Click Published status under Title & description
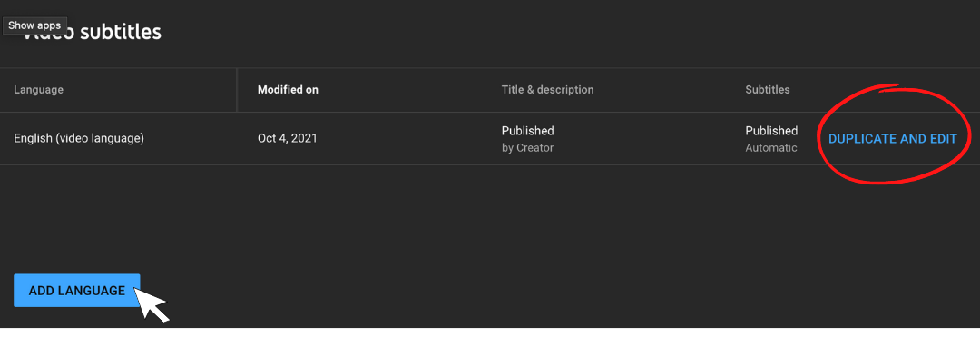The image size is (980, 338). pyautogui.click(x=527, y=131)
